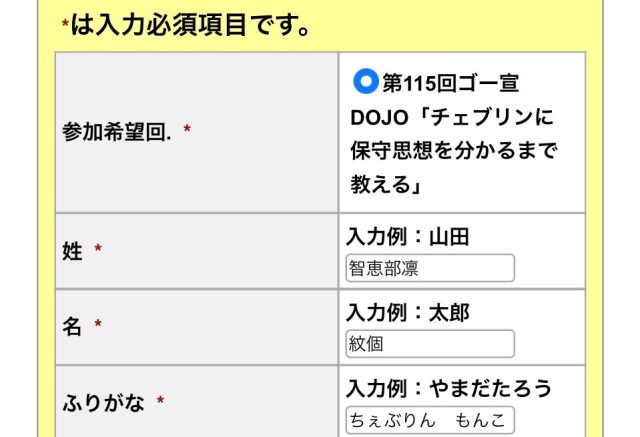This screenshot has width=640, height=437.
Task: Click the 入力例：やまだたろう example text
Action: pos(449,388)
